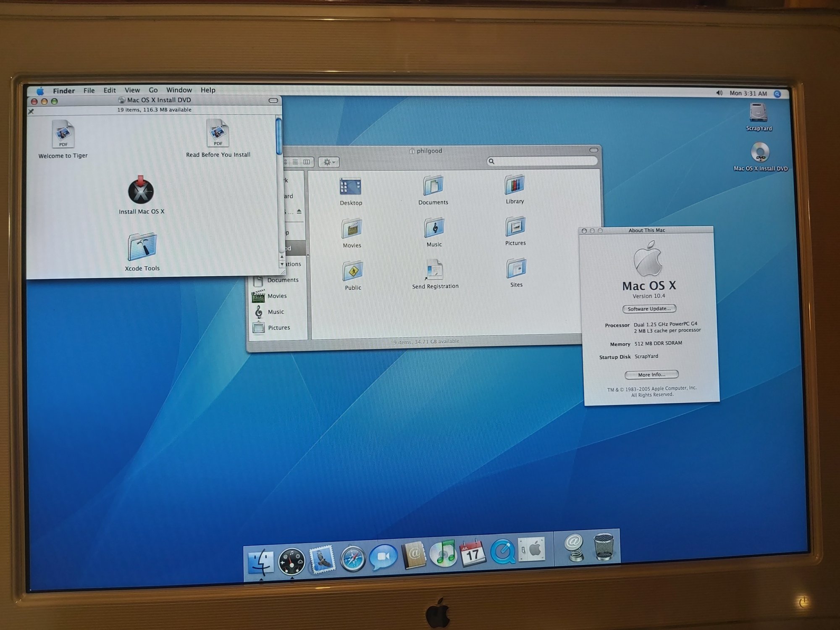Close the About This Mac window
The height and width of the screenshot is (630, 840).
(x=584, y=231)
